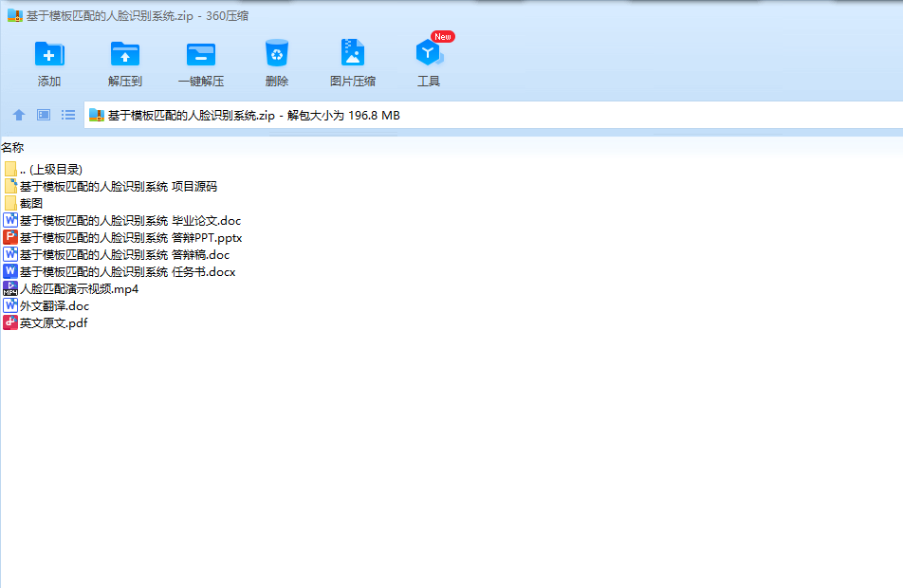903x588 pixels.
Task: Go up one level with the arrow icon
Action: tap(19, 115)
